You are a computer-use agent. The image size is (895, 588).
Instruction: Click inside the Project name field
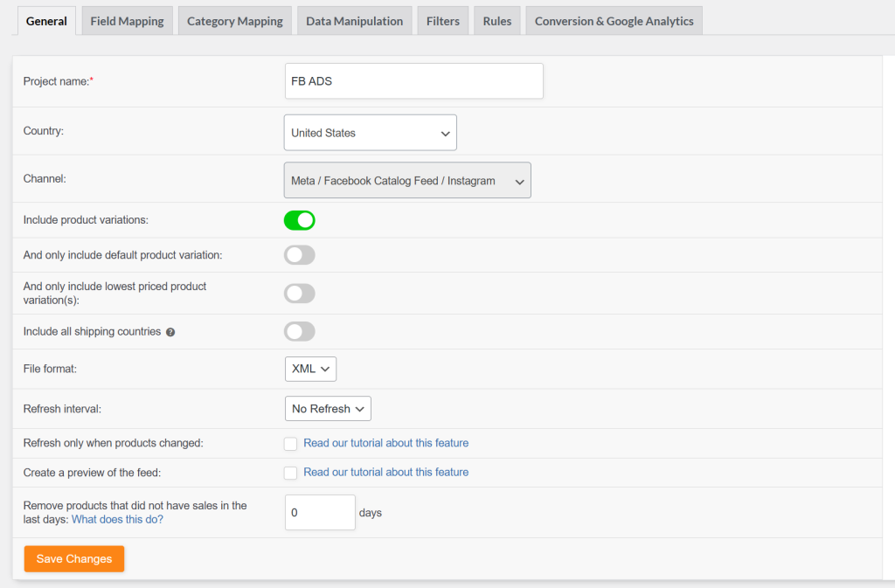pyautogui.click(x=413, y=80)
